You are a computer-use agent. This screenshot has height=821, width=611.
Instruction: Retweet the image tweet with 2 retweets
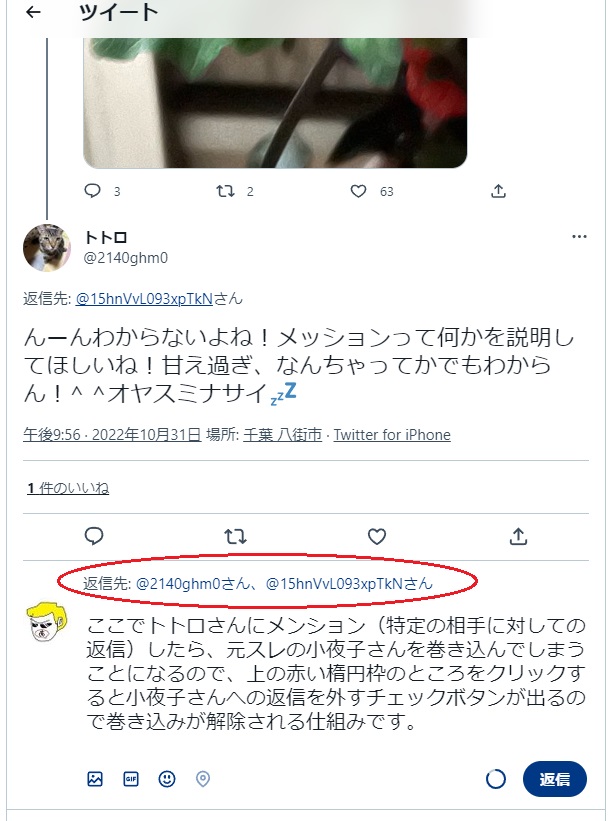coord(226,191)
